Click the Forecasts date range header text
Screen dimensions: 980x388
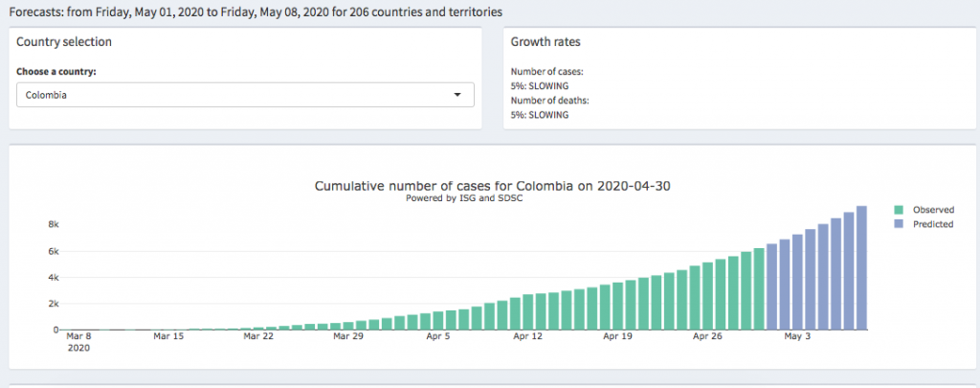(255, 11)
